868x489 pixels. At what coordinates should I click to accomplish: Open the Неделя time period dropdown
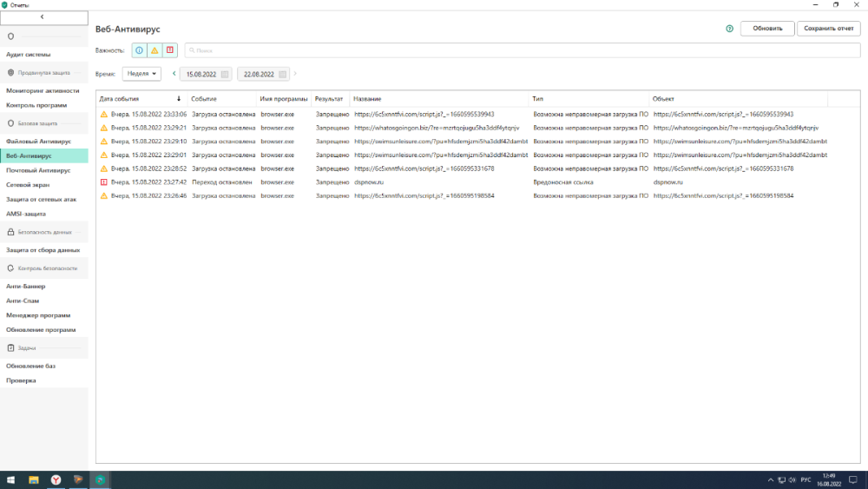tap(141, 74)
